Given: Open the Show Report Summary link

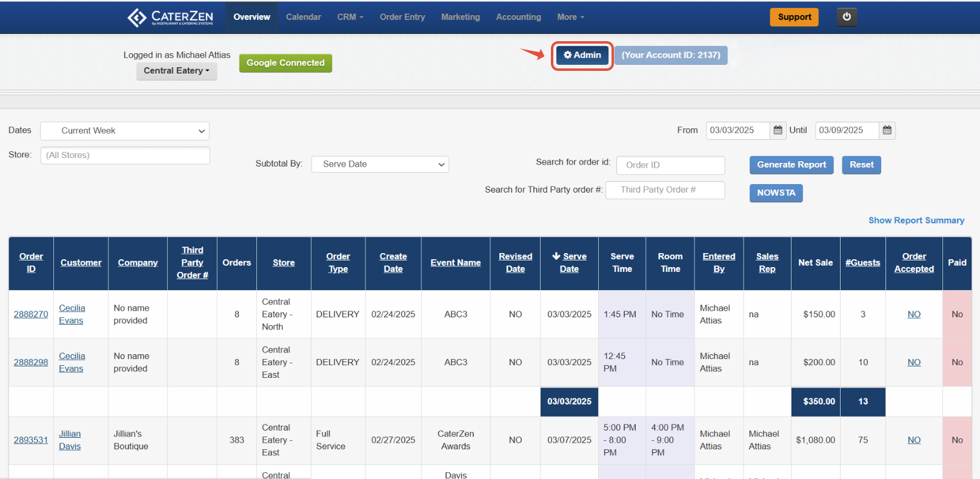Looking at the screenshot, I should click(x=916, y=220).
